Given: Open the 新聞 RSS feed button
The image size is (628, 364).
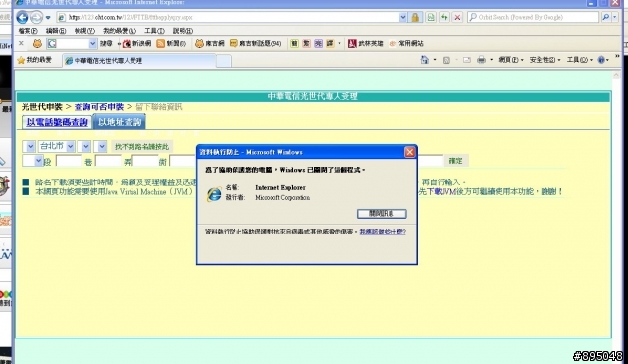Looking at the screenshot, I should 172,43.
